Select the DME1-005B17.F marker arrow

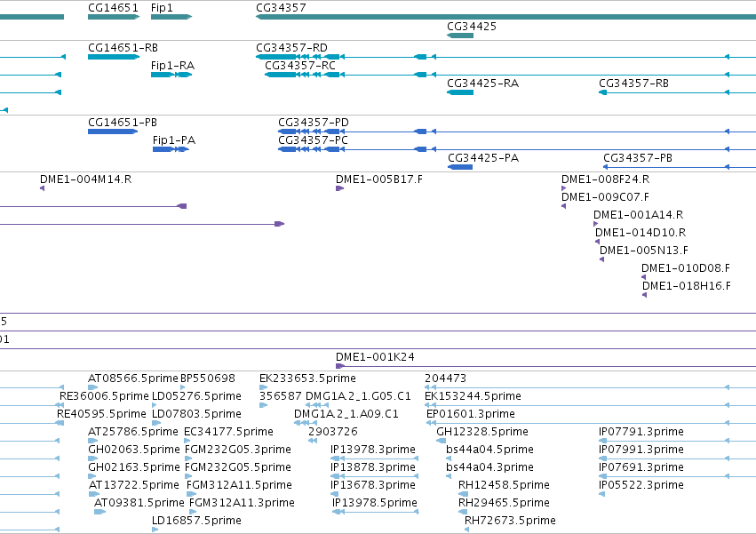click(x=340, y=188)
